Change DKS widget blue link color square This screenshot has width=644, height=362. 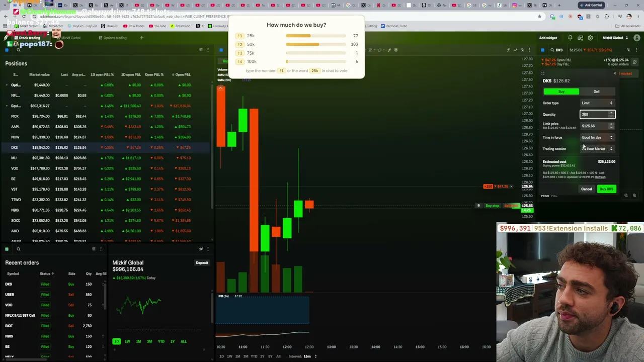pyautogui.click(x=542, y=50)
